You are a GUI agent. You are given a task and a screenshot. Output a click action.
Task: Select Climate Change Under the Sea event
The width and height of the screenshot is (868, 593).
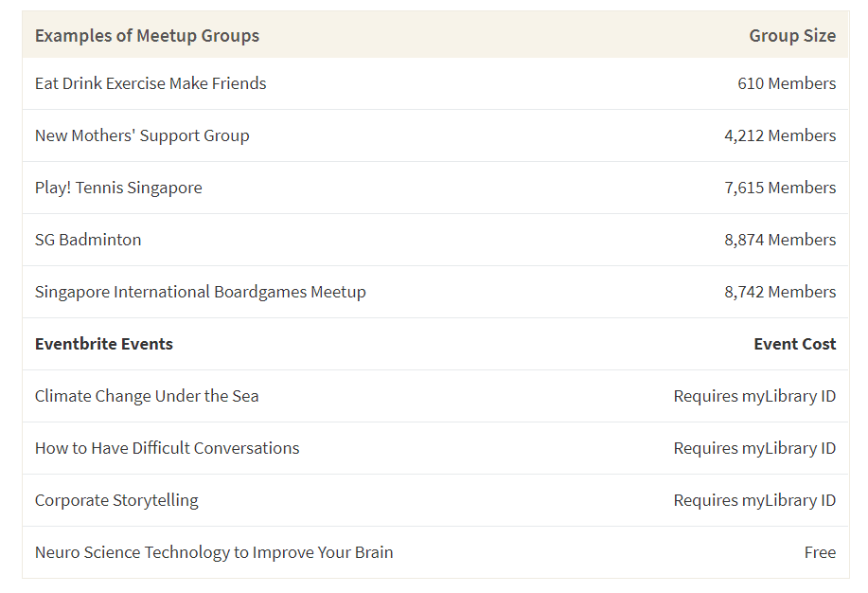147,396
